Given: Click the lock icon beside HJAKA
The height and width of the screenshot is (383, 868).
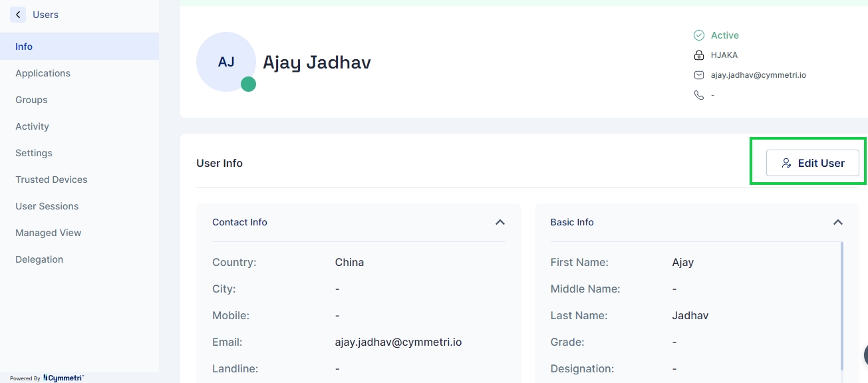Looking at the screenshot, I should click(698, 55).
